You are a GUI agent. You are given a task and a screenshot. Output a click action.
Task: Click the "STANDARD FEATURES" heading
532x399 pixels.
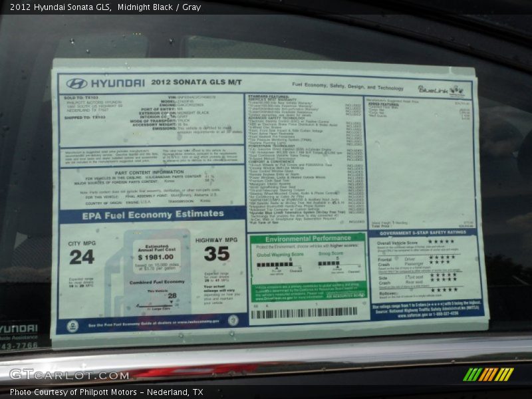pyautogui.click(x=269, y=97)
